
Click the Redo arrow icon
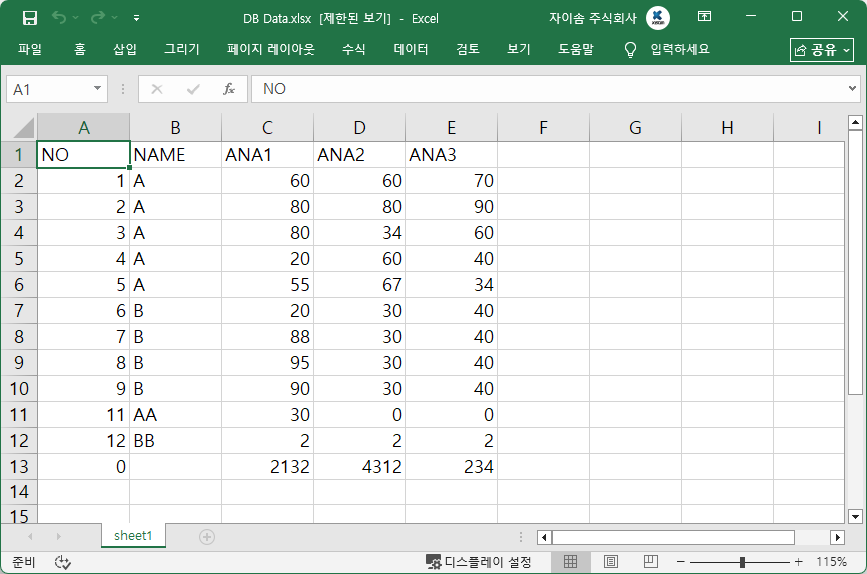pyautogui.click(x=98, y=17)
